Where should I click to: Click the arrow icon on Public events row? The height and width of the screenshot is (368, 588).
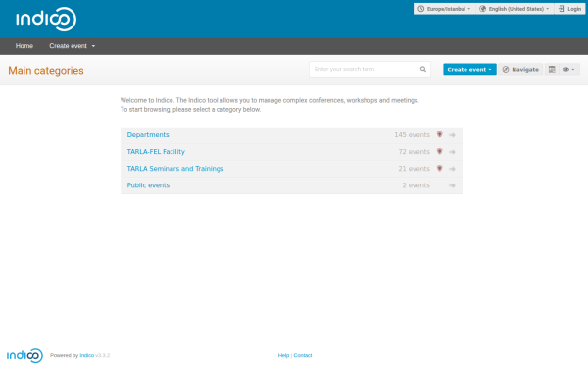(x=452, y=185)
